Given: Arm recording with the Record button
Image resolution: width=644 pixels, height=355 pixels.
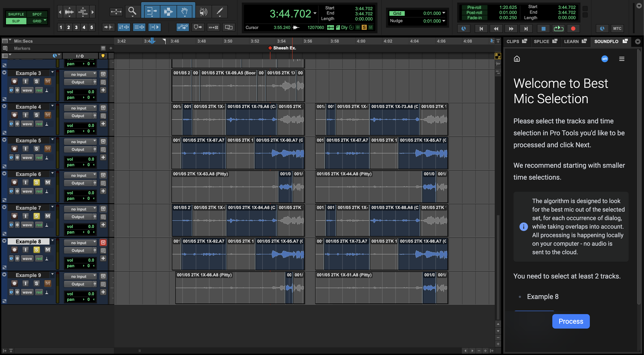Looking at the screenshot, I should 573,29.
